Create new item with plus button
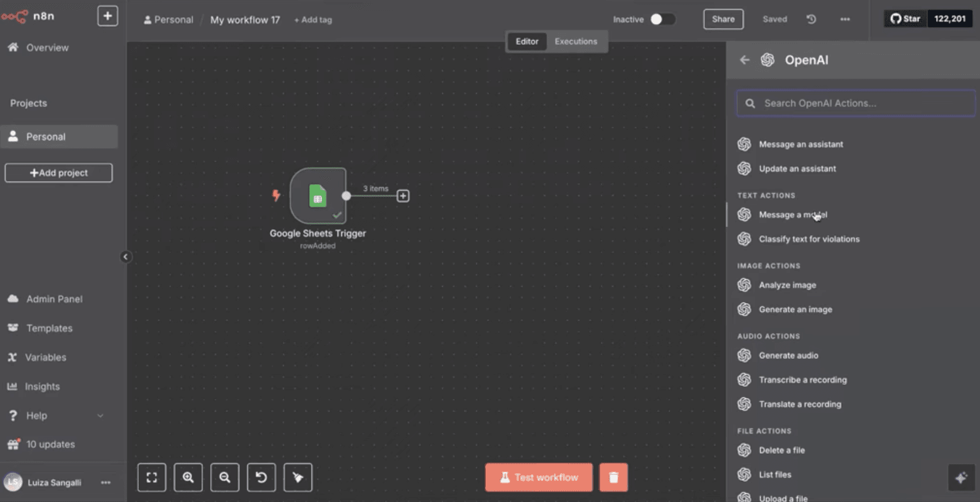The width and height of the screenshot is (980, 502). 107,16
